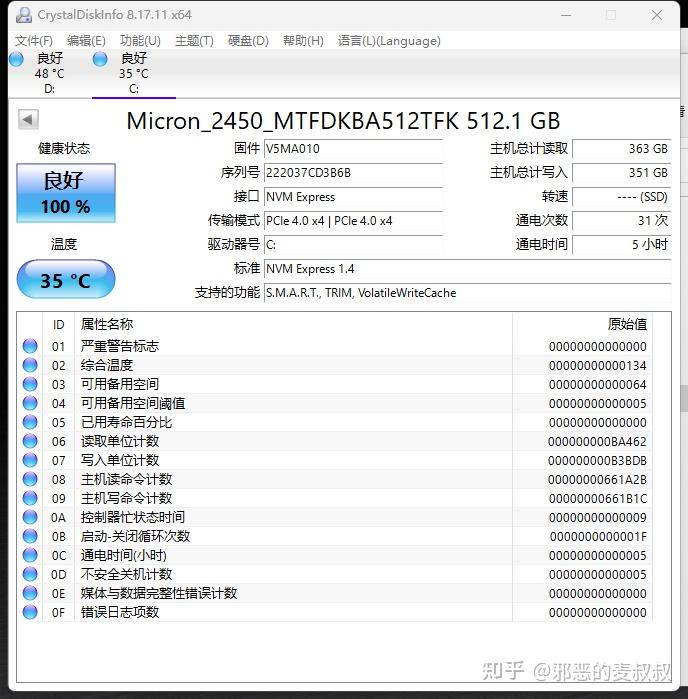688x699 pixels.
Task: Click the serial number field 222037CD3B6B
Action: pyautogui.click(x=353, y=173)
